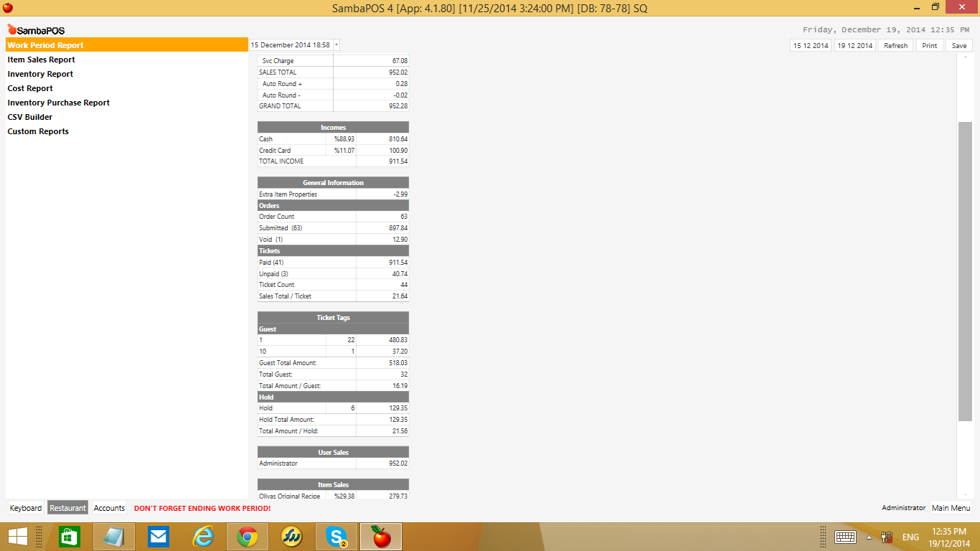Click the Windows Start button

coord(18,537)
